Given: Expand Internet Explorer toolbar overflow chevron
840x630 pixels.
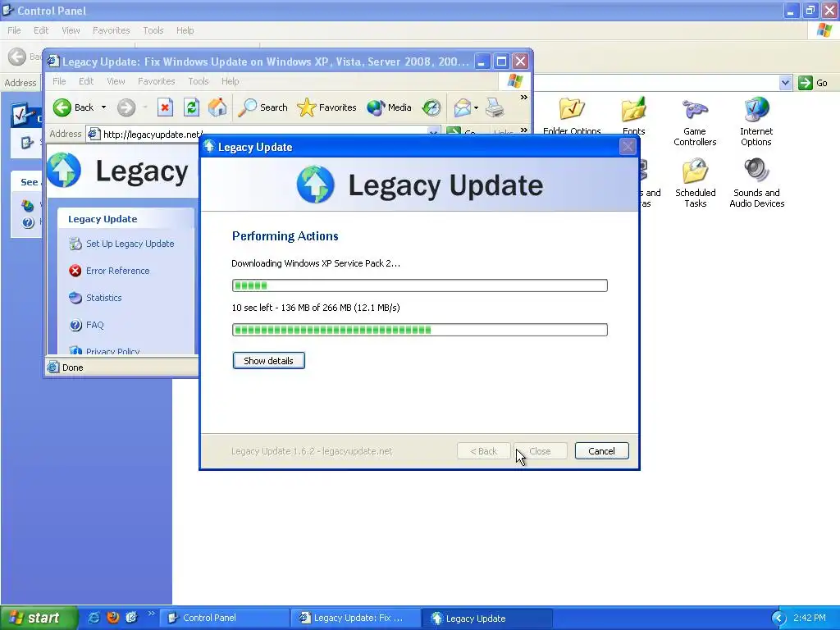Looking at the screenshot, I should click(x=523, y=97).
